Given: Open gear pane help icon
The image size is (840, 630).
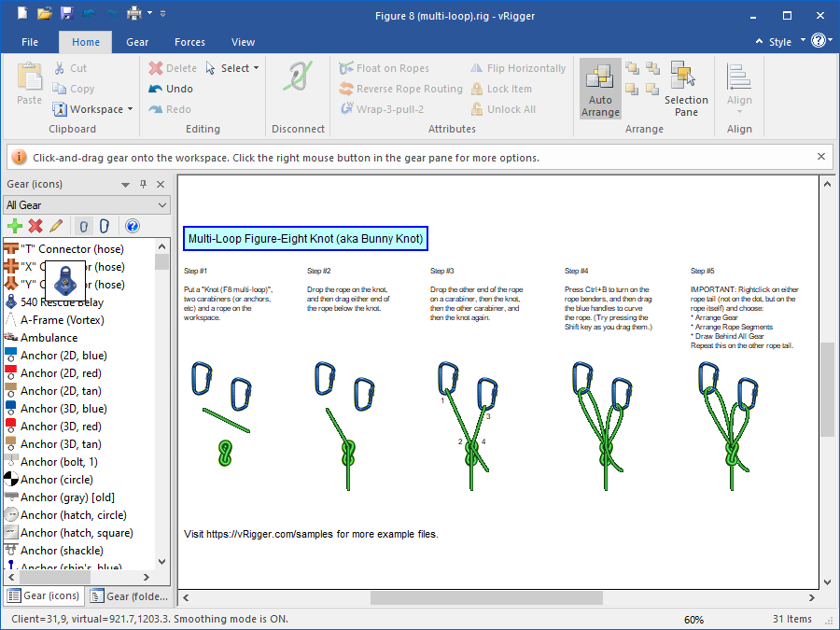Looking at the screenshot, I should click(x=132, y=226).
